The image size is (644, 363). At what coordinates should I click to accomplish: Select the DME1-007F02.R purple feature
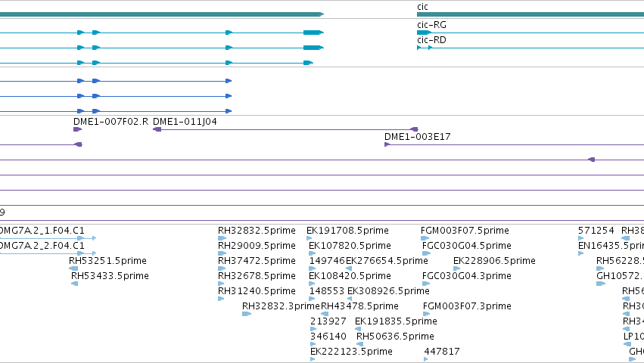[x=77, y=129]
